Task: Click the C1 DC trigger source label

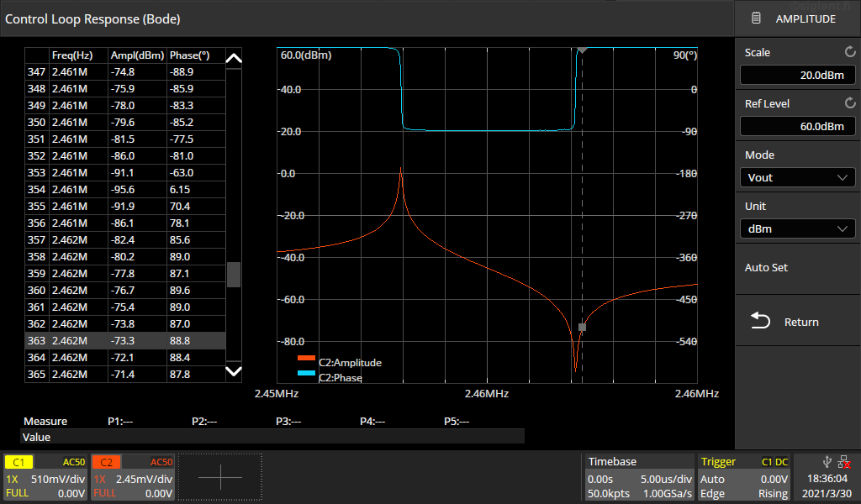Action: pyautogui.click(x=774, y=462)
